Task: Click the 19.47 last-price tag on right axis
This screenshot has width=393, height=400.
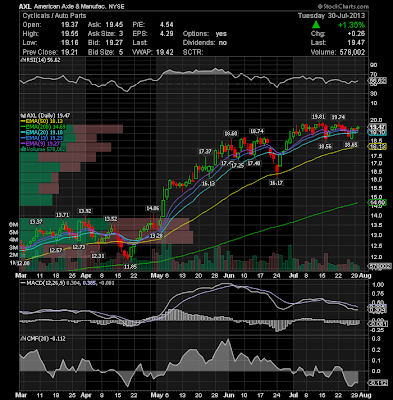Action: coord(377,127)
